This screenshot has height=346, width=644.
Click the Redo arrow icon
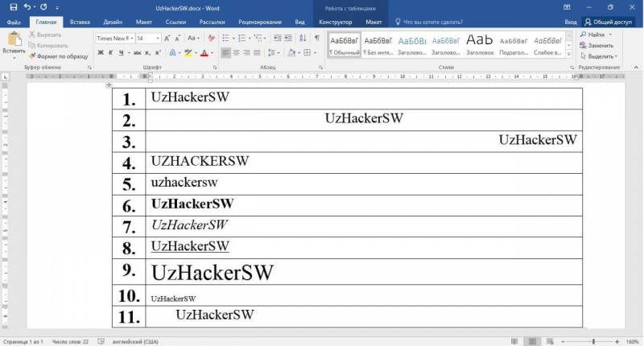[x=43, y=7]
